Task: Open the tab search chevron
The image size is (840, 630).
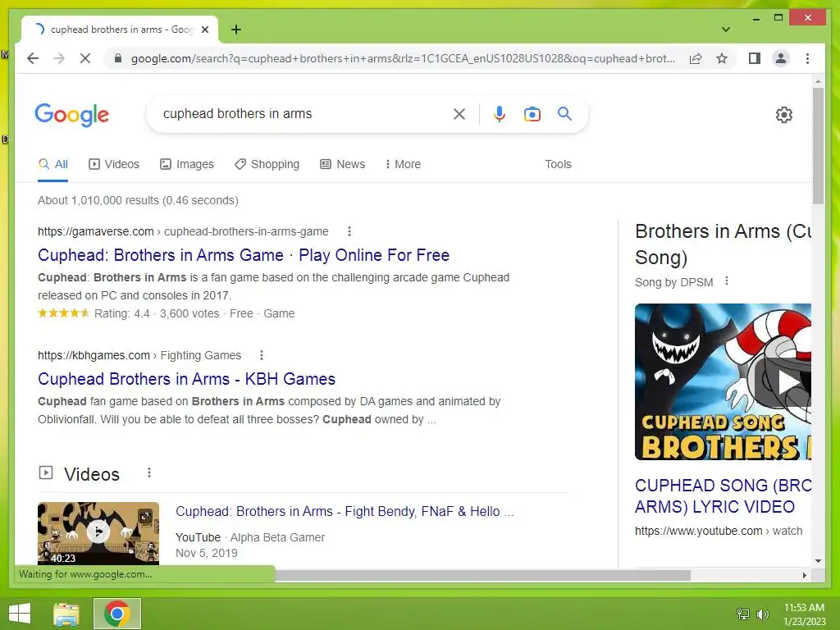Action: click(725, 30)
